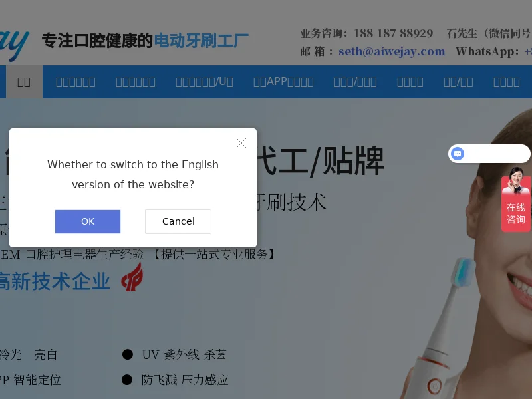Open the 在线咨询 online consultation button
Image resolution: width=532 pixels, height=399 pixels.
click(x=516, y=213)
